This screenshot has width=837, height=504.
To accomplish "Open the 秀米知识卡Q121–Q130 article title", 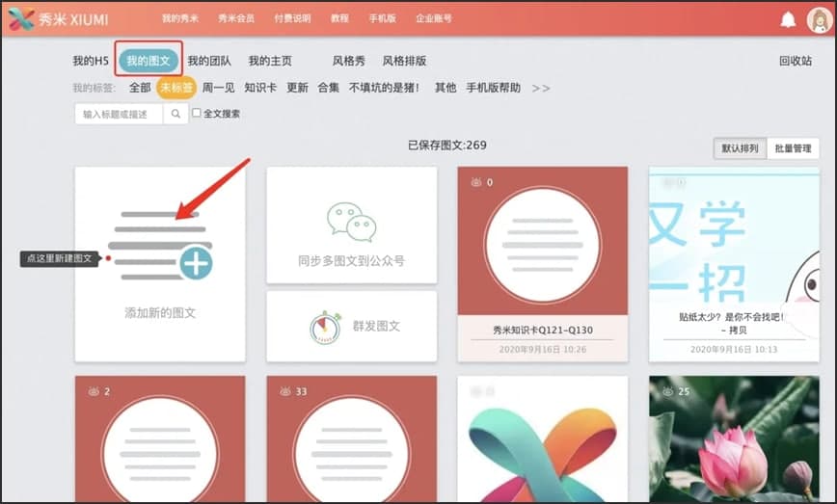I will point(542,331).
